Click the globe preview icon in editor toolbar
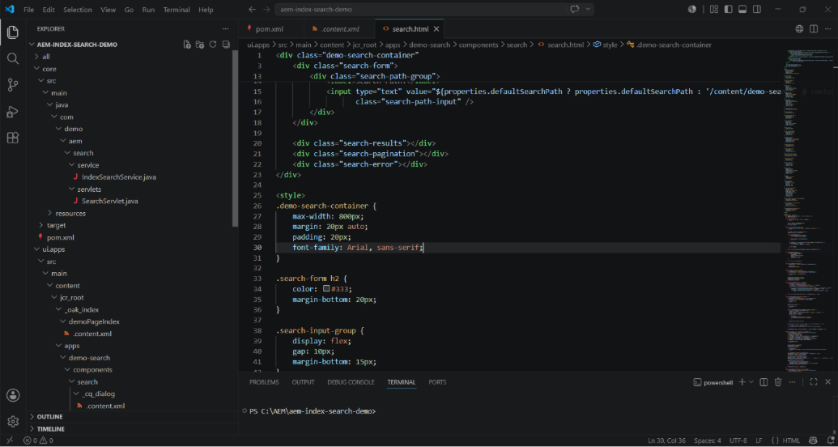This screenshot has height=447, width=838. point(800,29)
